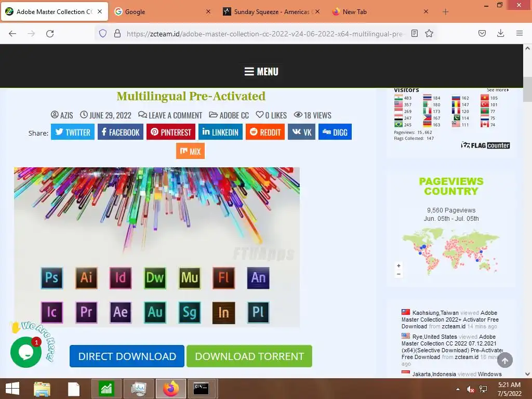Reload the current page
The image size is (532, 399).
[50, 33]
